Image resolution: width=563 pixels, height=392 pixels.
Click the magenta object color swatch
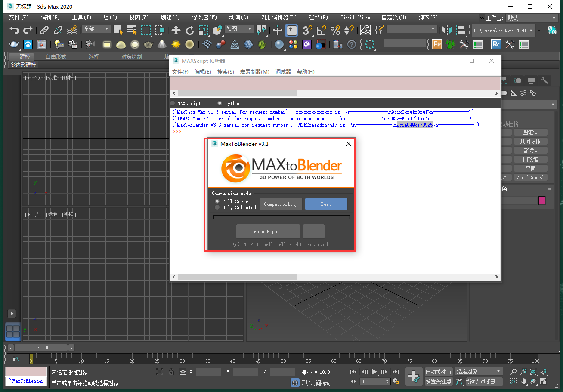542,201
